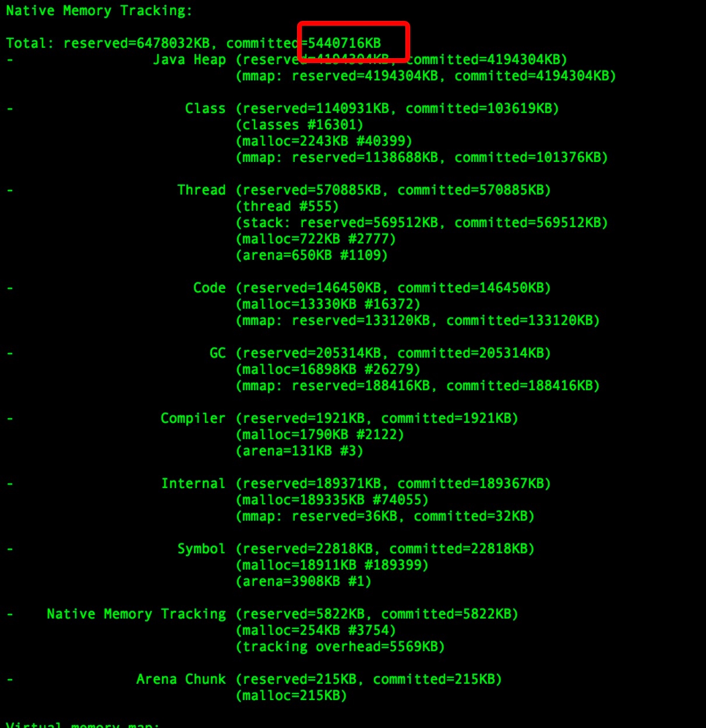The image size is (706, 728).
Task: Select the Compiler section label
Action: pyautogui.click(x=193, y=418)
